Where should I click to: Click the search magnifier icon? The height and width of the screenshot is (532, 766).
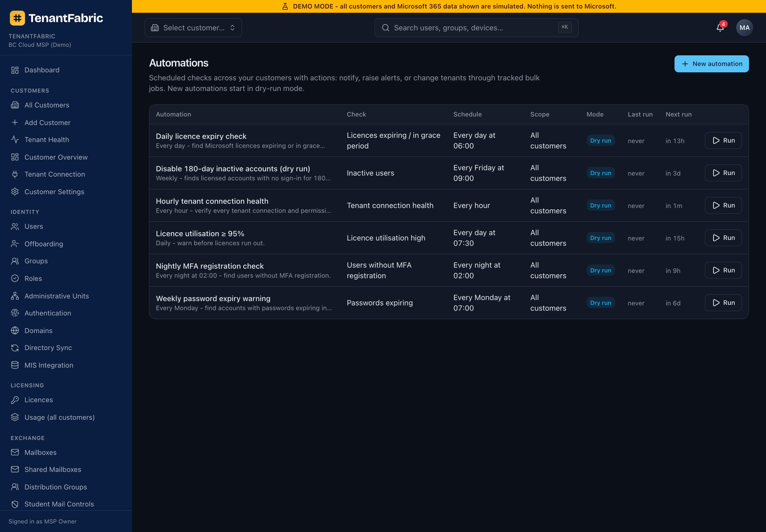[x=385, y=28]
